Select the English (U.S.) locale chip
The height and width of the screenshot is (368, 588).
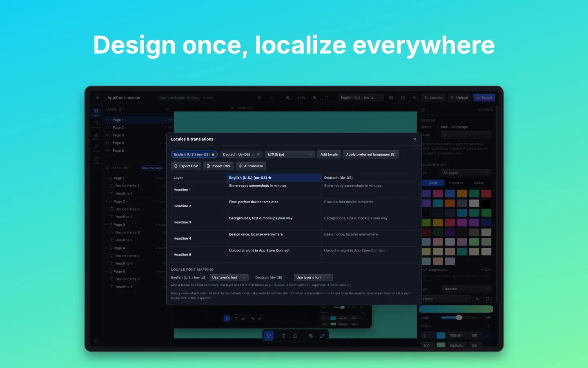coord(194,155)
